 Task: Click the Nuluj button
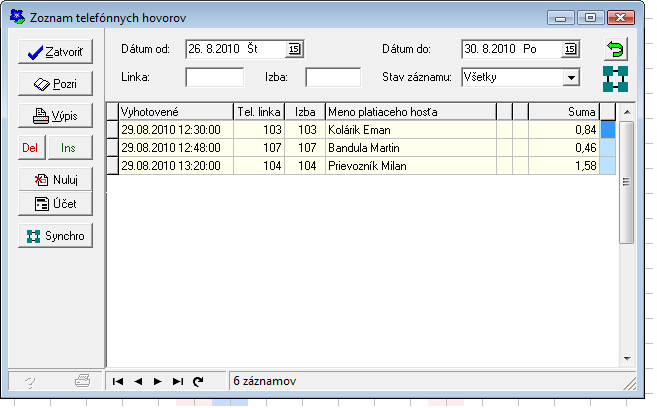[x=55, y=180]
